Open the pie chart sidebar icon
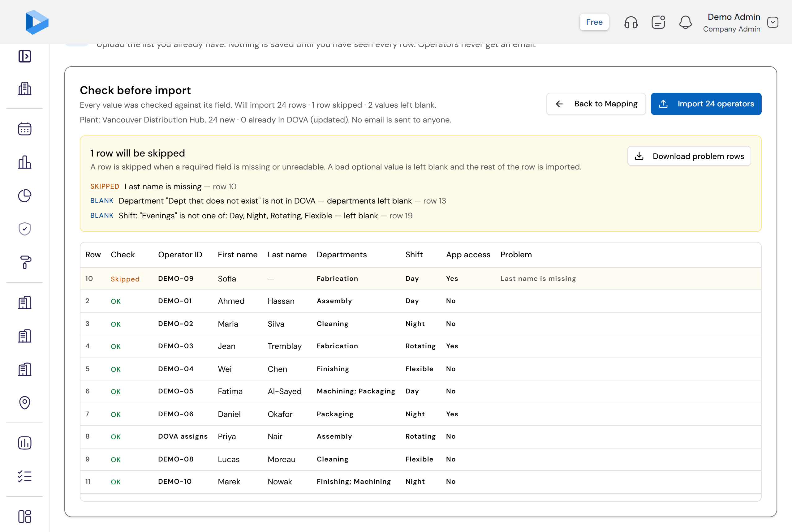 24,195
